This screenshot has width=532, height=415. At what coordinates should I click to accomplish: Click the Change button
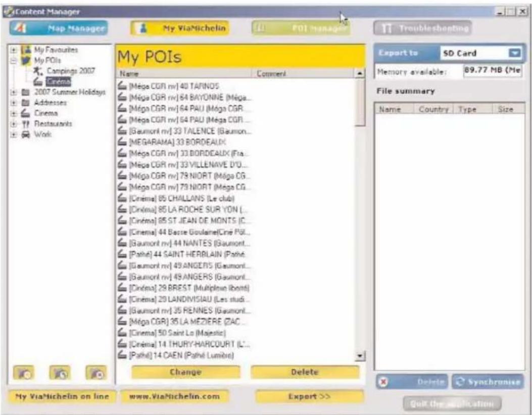pyautogui.click(x=185, y=372)
